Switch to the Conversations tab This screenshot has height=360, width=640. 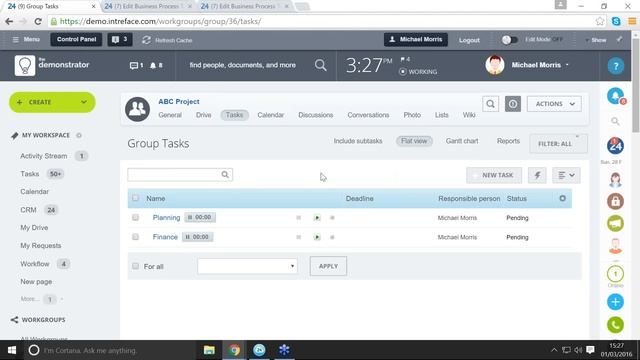coord(368,115)
